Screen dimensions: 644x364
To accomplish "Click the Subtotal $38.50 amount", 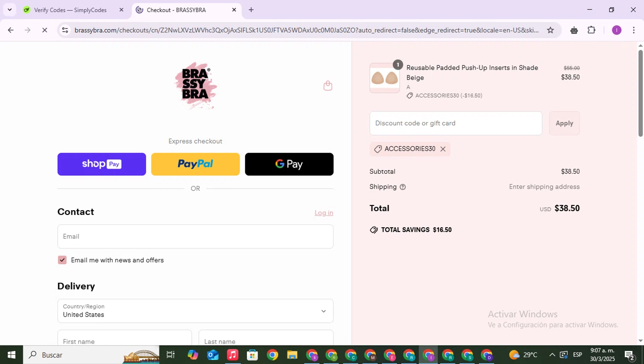I will click(570, 171).
